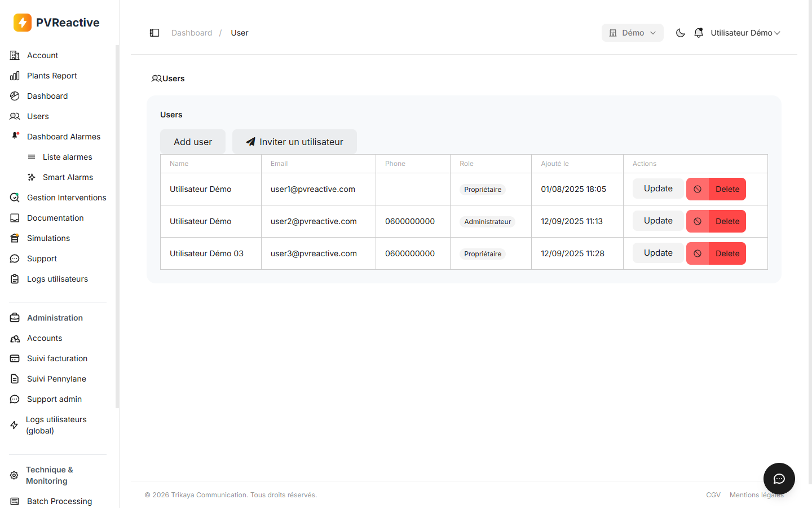Click the Simulations calculator icon

pyautogui.click(x=15, y=238)
